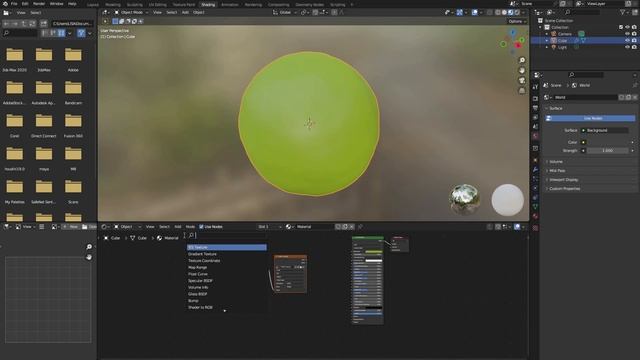Toggle visibility eye for Light
640x360 pixels.
[x=627, y=47]
